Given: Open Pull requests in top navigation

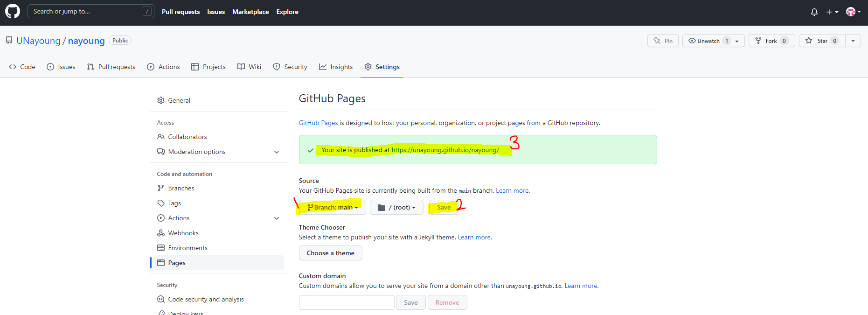Looking at the screenshot, I should [181, 12].
